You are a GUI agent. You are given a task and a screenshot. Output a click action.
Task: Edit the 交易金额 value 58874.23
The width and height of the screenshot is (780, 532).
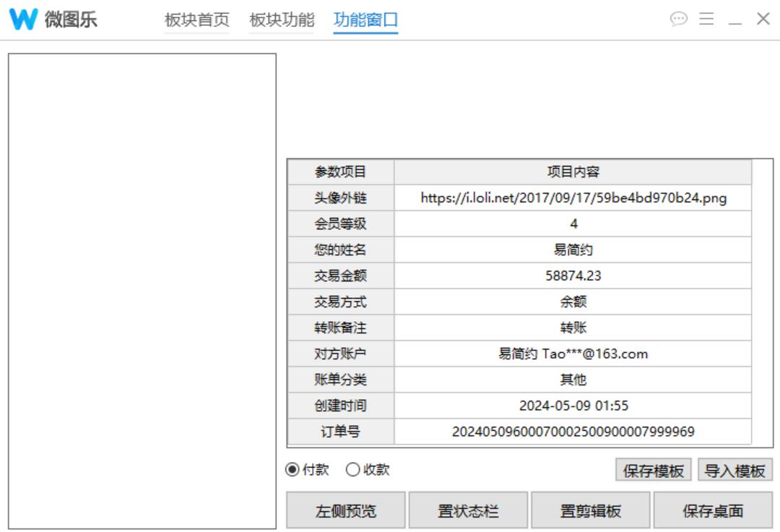click(573, 276)
